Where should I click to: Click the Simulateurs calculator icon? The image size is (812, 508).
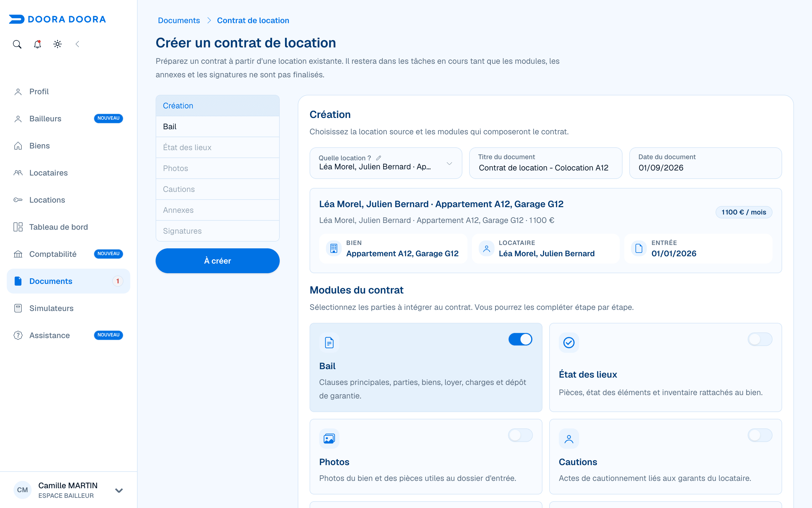pyautogui.click(x=18, y=308)
